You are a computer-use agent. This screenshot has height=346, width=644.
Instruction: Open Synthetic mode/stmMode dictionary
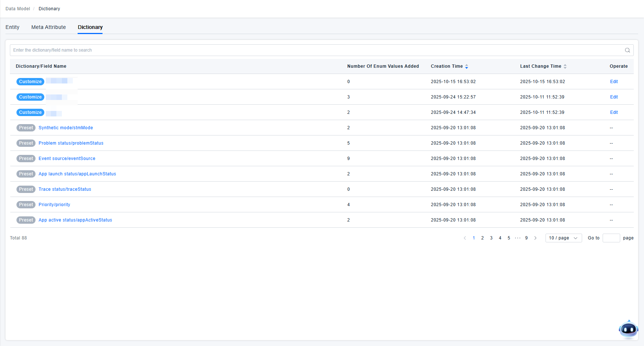click(66, 128)
